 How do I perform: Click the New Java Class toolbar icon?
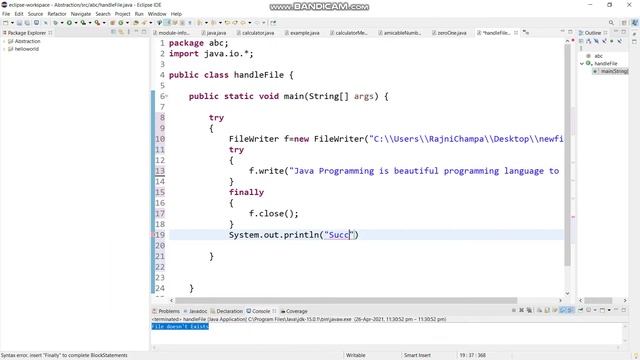(121, 23)
